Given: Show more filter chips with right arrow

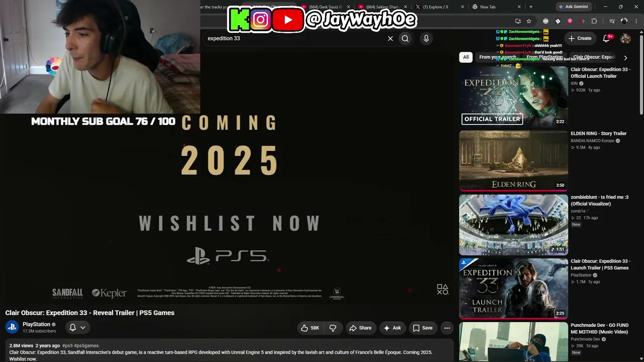Looking at the screenshot, I should (x=625, y=57).
